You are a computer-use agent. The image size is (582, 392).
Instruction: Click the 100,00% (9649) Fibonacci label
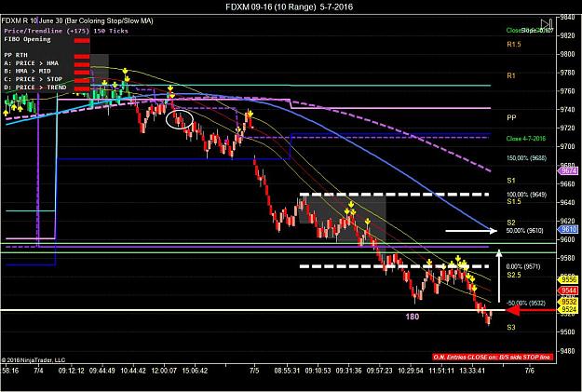pos(526,195)
